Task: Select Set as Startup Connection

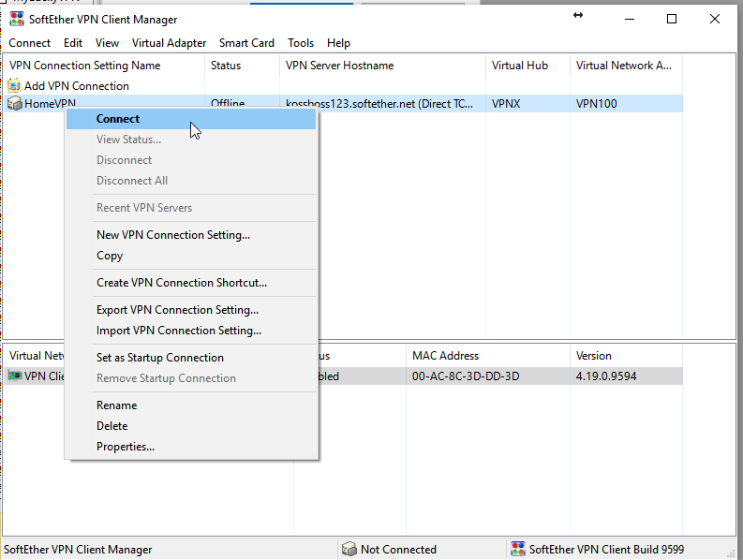Action: 191,358
